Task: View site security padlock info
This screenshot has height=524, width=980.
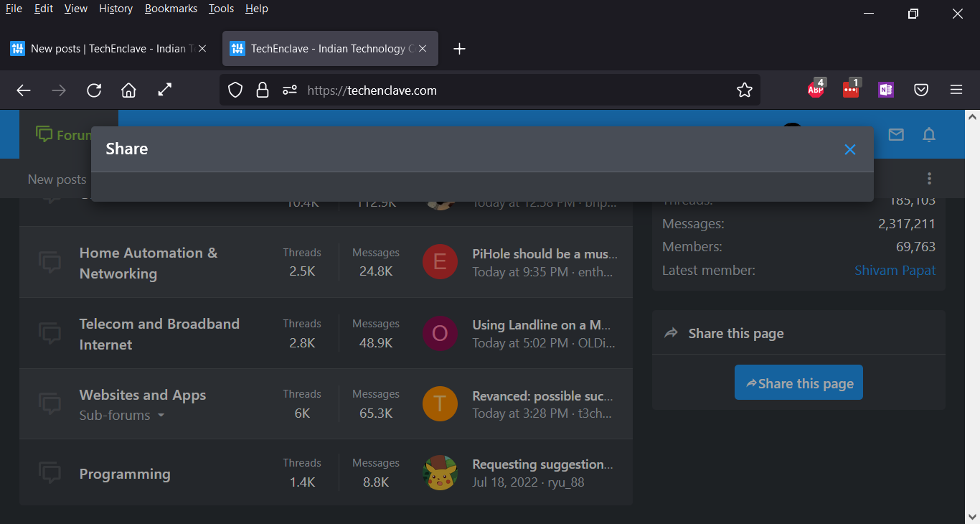Action: click(263, 90)
